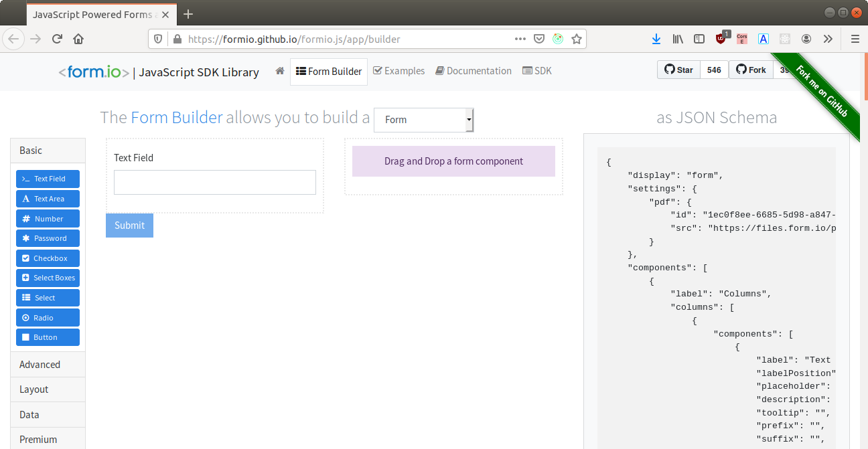Click inside the Text Field input
868x449 pixels.
coord(214,182)
